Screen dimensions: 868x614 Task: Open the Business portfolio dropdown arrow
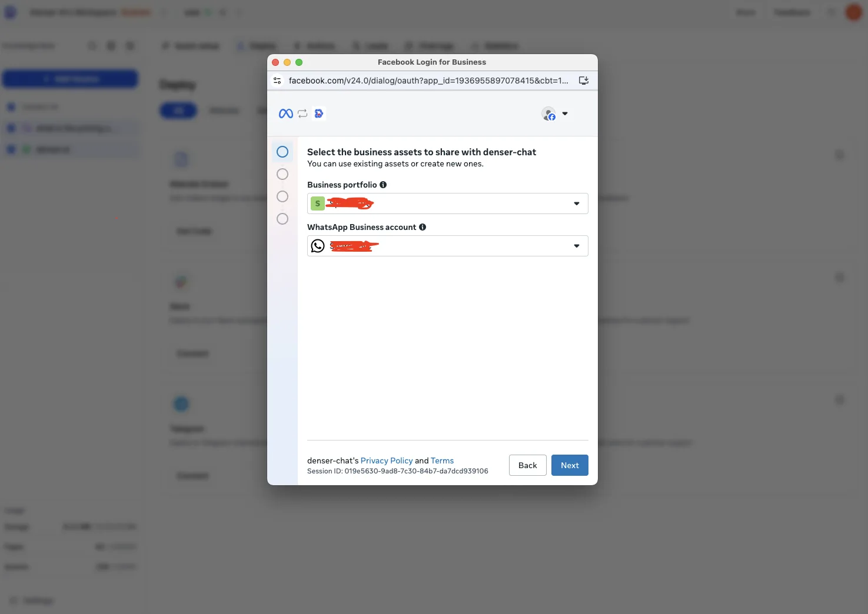(x=577, y=203)
